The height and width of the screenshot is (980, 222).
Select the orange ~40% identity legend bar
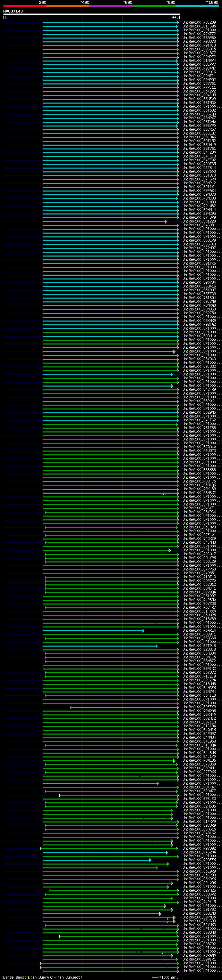[x=68, y=6]
